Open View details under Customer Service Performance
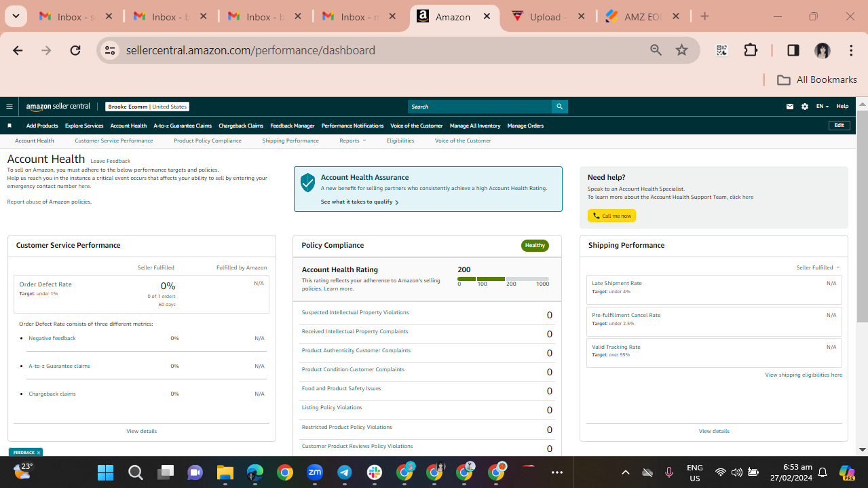868x488 pixels. pyautogui.click(x=141, y=431)
